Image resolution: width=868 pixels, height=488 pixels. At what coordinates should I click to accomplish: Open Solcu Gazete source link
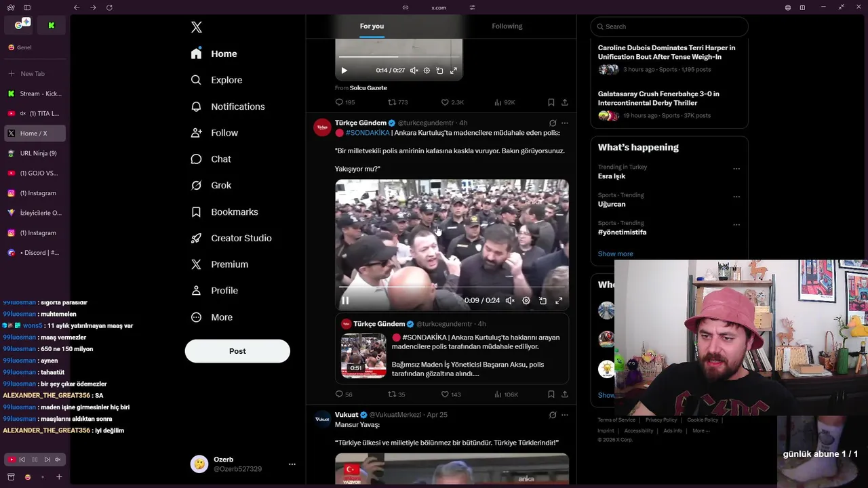[x=368, y=87]
